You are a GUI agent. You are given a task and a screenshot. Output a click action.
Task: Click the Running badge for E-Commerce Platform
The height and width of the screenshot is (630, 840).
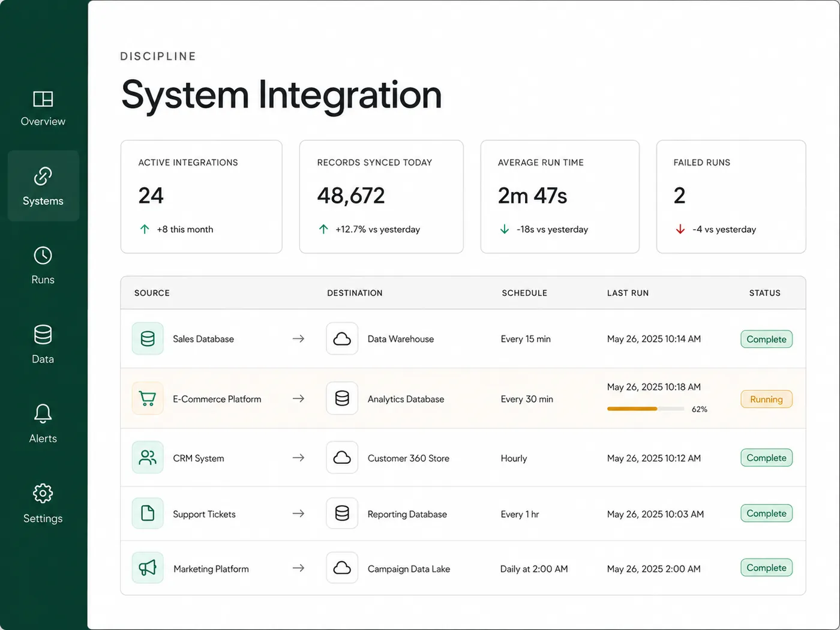(x=766, y=399)
